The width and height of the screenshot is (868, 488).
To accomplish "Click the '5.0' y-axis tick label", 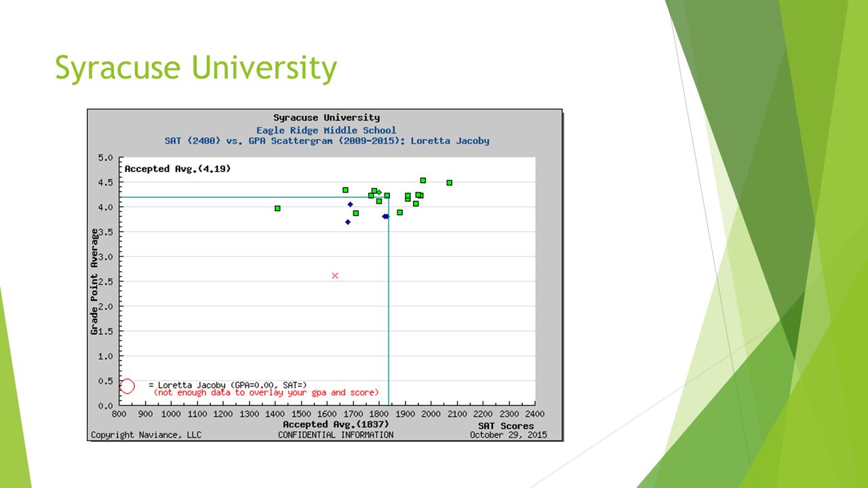I will pos(106,157).
